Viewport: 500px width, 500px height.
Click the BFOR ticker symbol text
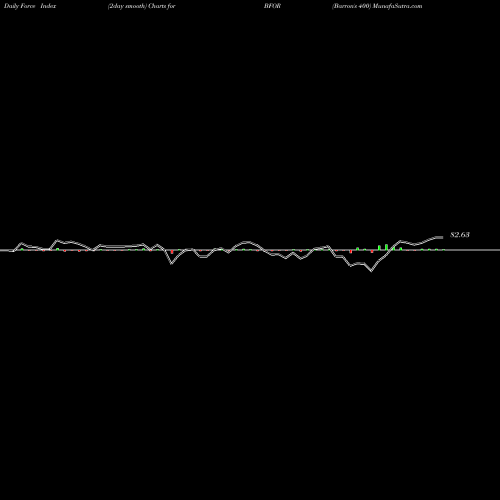[272, 6]
